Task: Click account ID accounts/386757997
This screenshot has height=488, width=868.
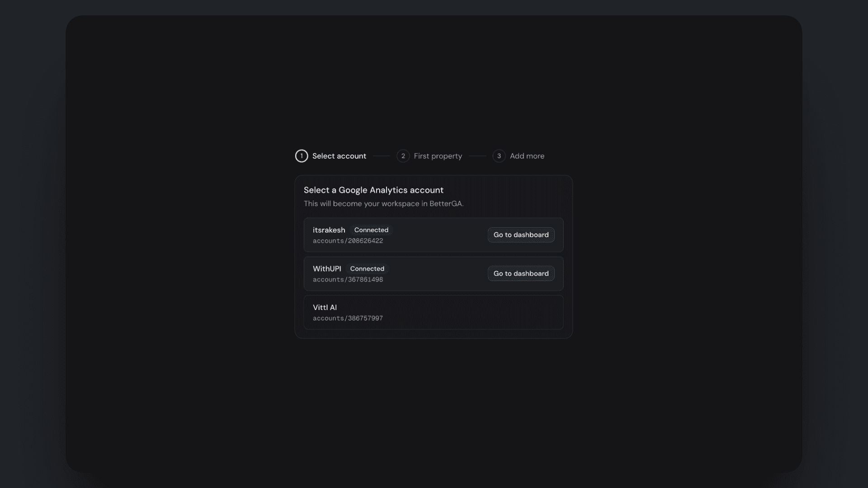Action: click(x=348, y=319)
